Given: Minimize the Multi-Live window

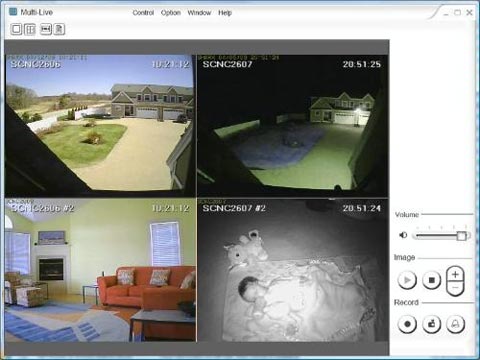Looking at the screenshot, I should point(446,13).
